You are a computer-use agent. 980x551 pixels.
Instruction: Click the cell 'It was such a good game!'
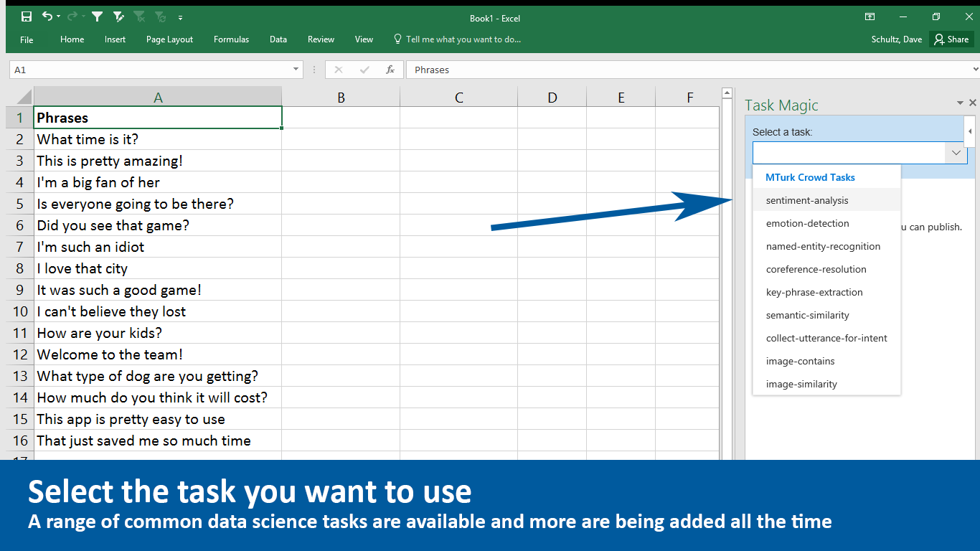(x=158, y=290)
